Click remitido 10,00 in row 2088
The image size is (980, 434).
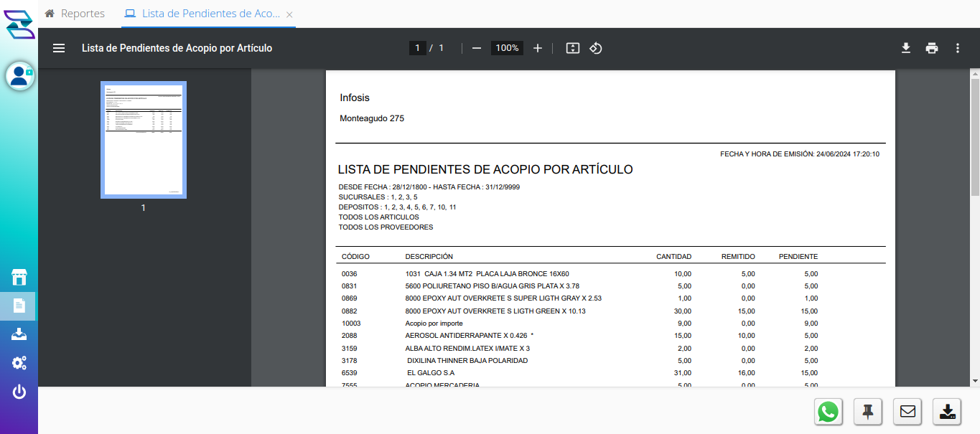click(x=746, y=336)
